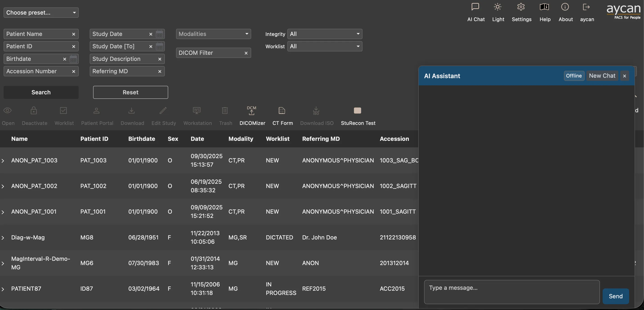Sort by Referring MD column header
The width and height of the screenshot is (644, 310).
pos(321,139)
